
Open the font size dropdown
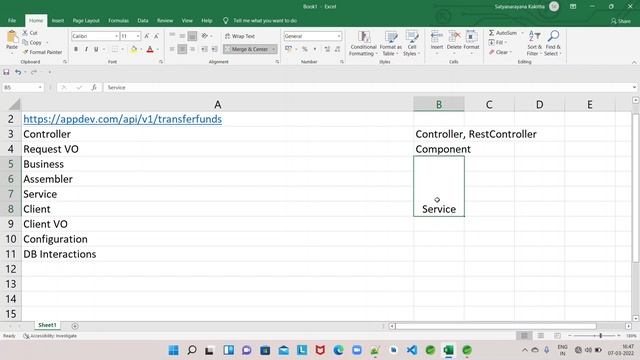tap(138, 36)
